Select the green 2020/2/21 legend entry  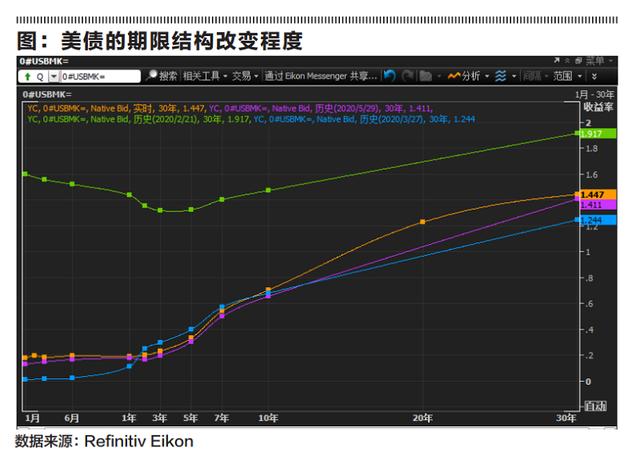coord(138,120)
